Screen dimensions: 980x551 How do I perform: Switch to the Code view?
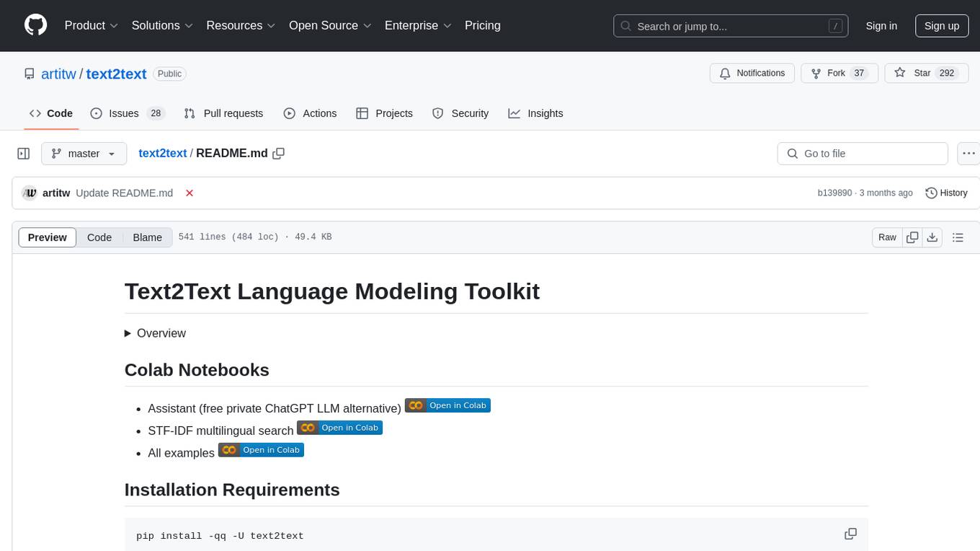pos(99,237)
